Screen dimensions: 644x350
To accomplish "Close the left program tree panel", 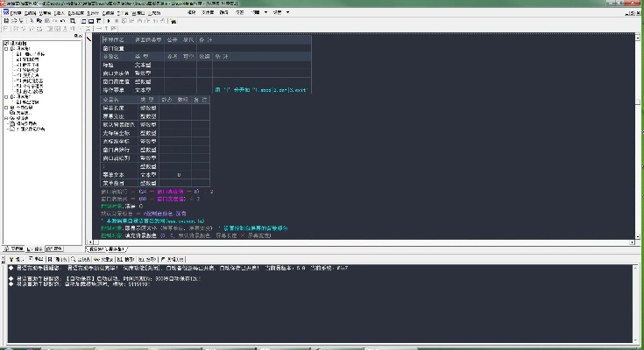I will (80, 36).
